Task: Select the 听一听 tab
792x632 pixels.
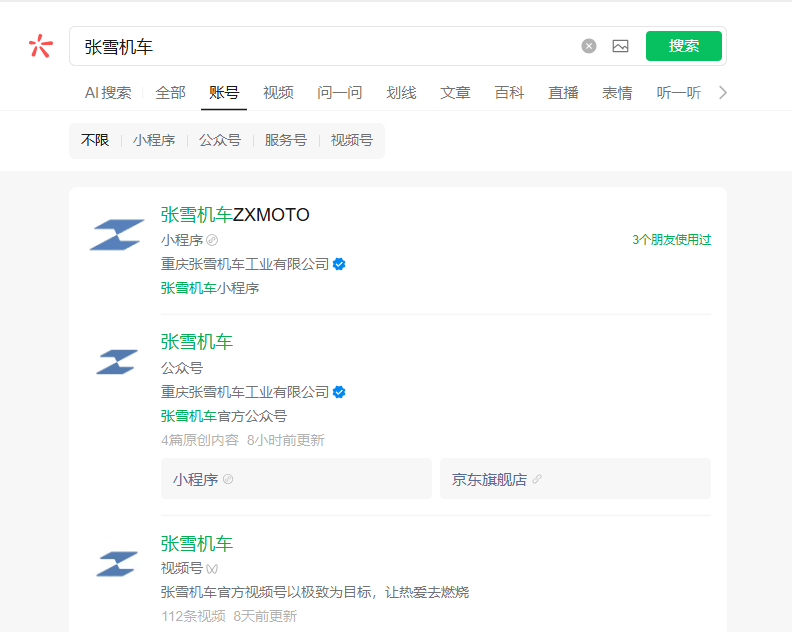Action: point(678,92)
